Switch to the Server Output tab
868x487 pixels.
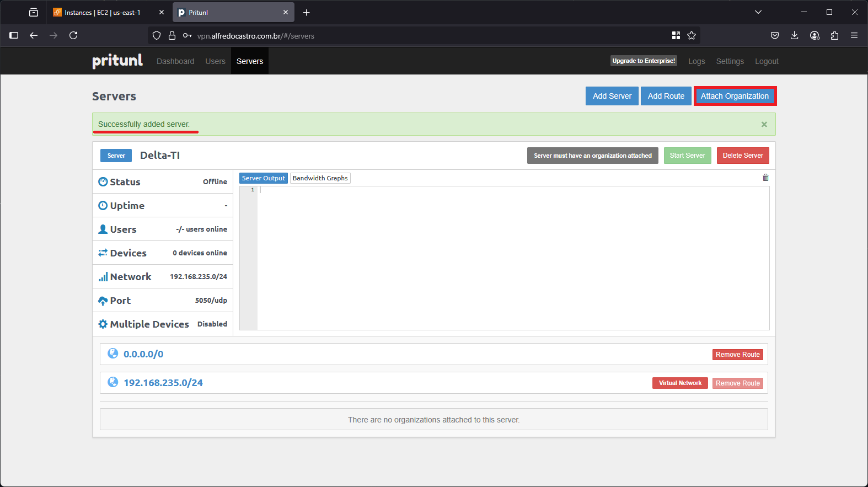264,178
